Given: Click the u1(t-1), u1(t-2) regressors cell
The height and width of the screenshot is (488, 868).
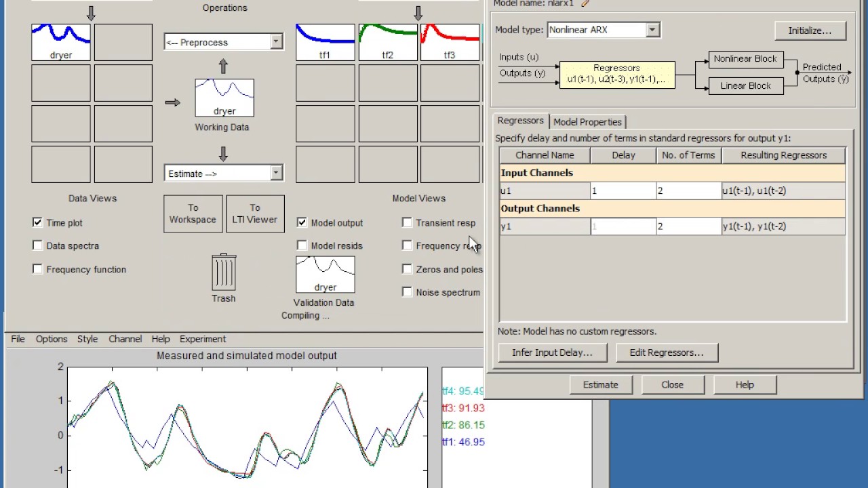Looking at the screenshot, I should (783, 190).
